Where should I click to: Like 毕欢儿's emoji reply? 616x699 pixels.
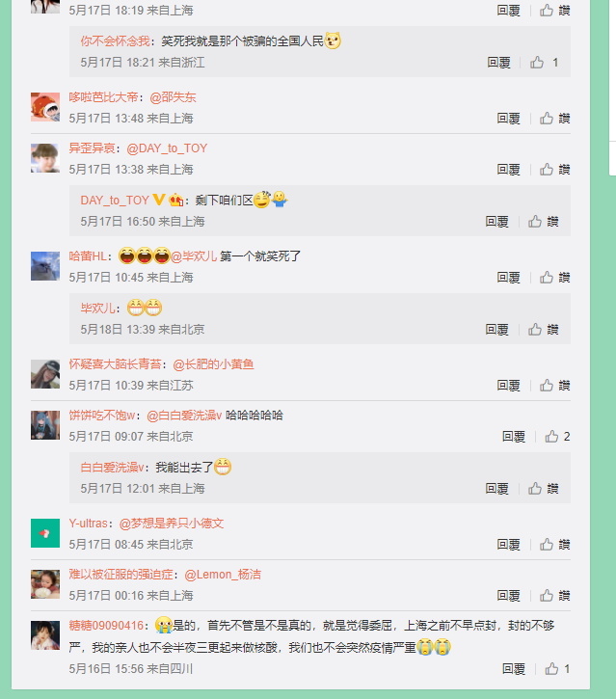click(543, 330)
